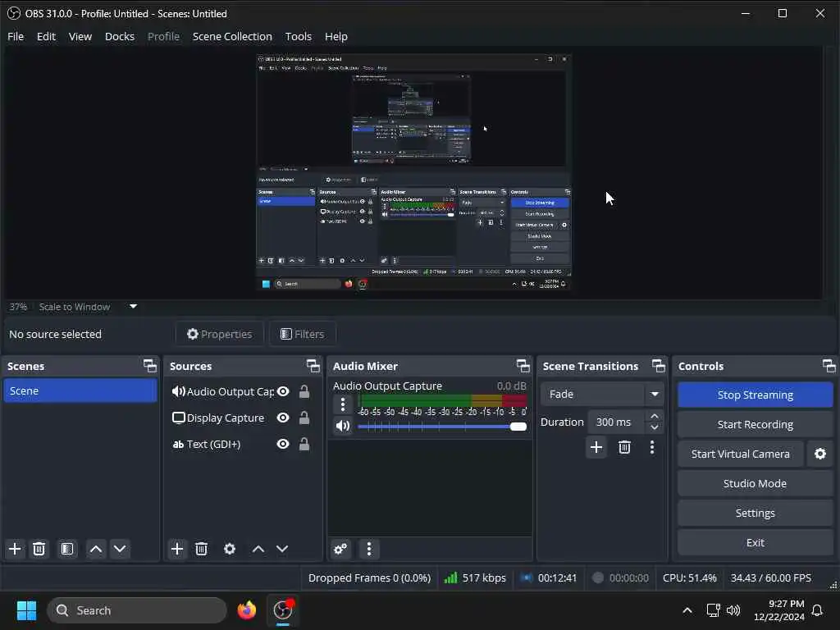Screen dimensions: 840x630
Task: Open notification center bell icon
Action: pyautogui.click(x=817, y=610)
